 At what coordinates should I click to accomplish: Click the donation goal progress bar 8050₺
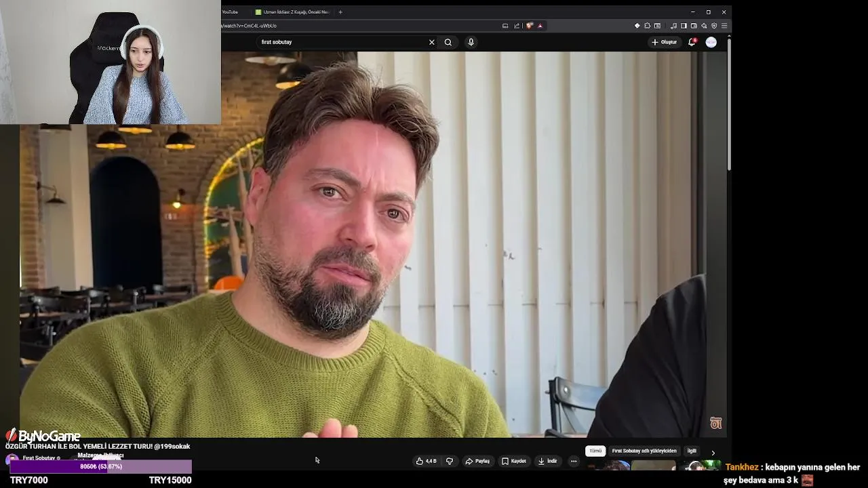100,466
